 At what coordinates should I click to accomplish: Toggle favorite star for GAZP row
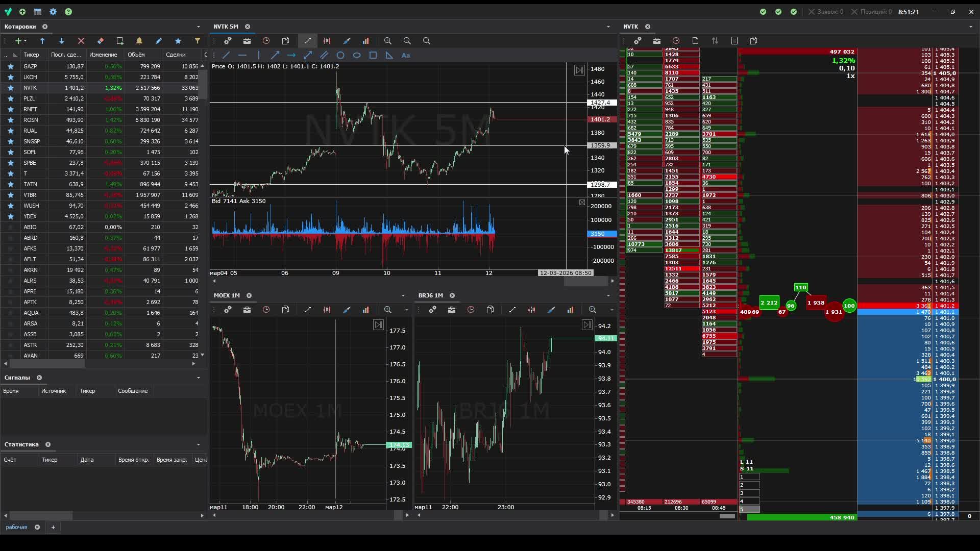coord(10,66)
